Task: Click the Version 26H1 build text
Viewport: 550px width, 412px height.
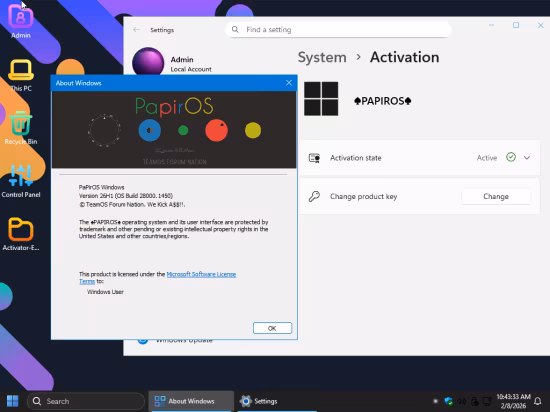Action: point(126,196)
